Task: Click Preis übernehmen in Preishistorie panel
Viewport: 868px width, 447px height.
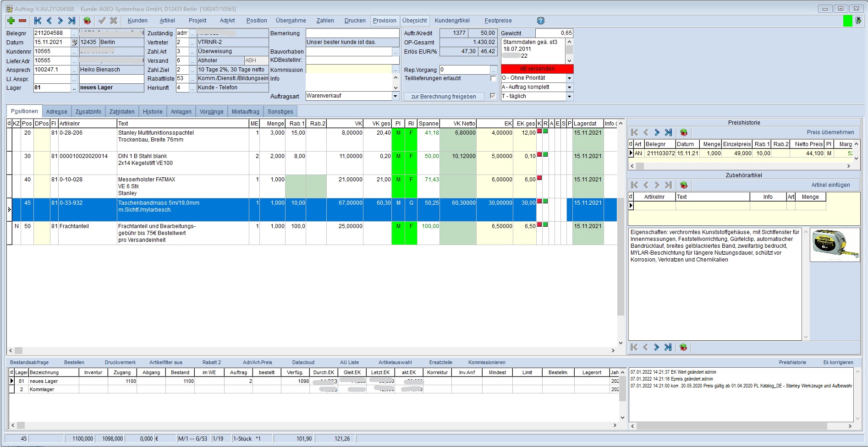Action: (830, 132)
